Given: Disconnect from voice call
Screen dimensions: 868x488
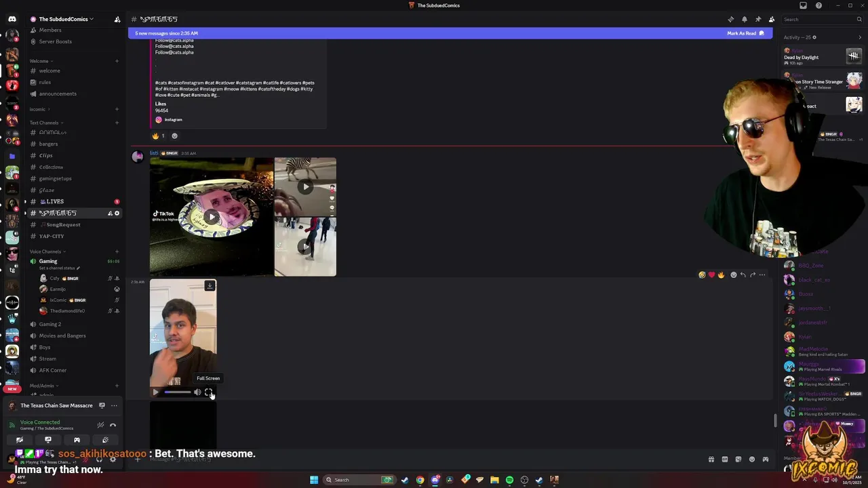Looking at the screenshot, I should click(113, 425).
